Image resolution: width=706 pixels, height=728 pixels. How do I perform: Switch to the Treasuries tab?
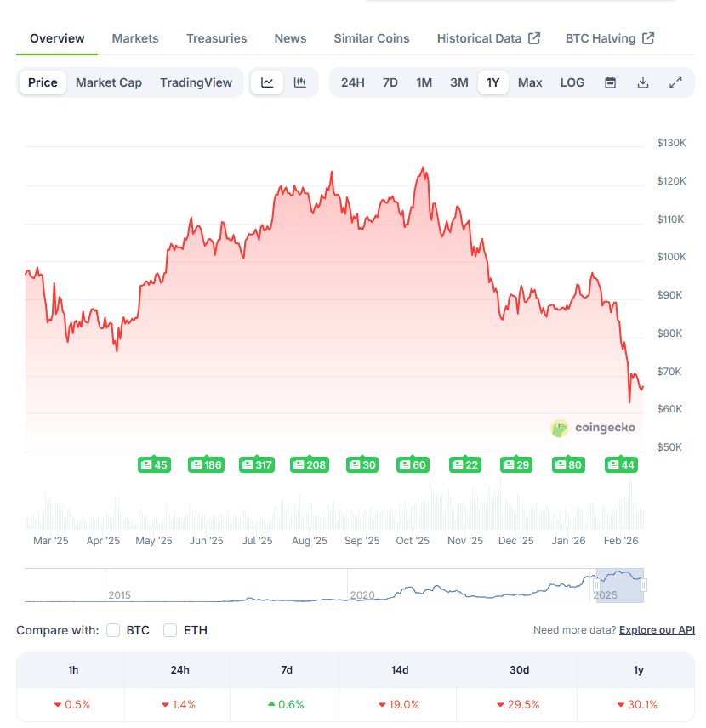coord(217,38)
